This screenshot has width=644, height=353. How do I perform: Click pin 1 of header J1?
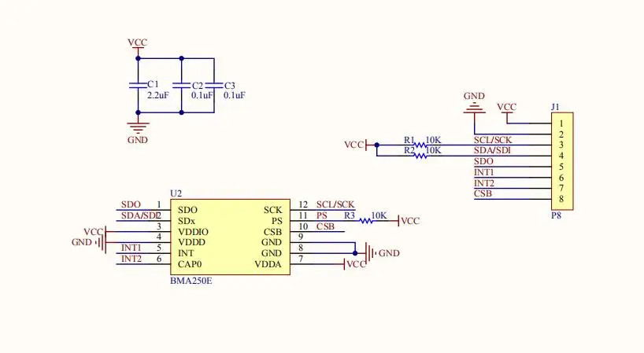(561, 123)
